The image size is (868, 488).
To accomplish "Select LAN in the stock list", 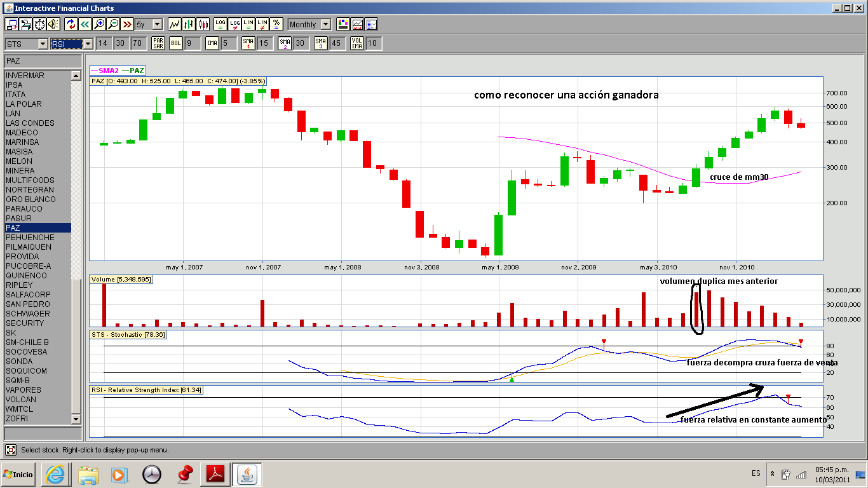I will tap(13, 114).
